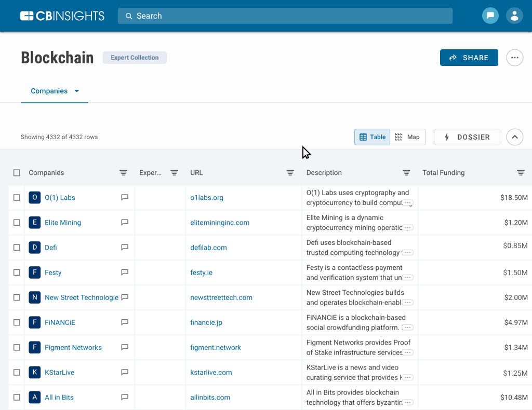The width and height of the screenshot is (532, 410).
Task: Expand the Defi description ellipsis
Action: click(x=408, y=253)
